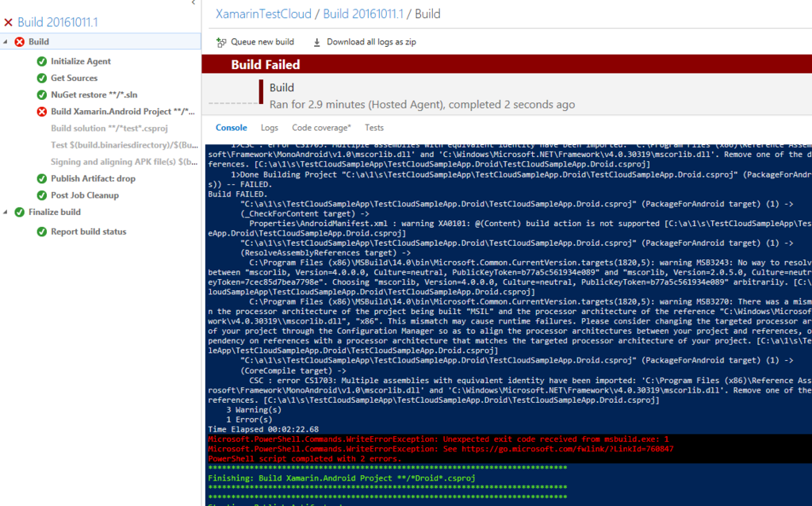This screenshot has height=506, width=812.
Task: Click the green check icon for Report build status
Action: click(42, 232)
